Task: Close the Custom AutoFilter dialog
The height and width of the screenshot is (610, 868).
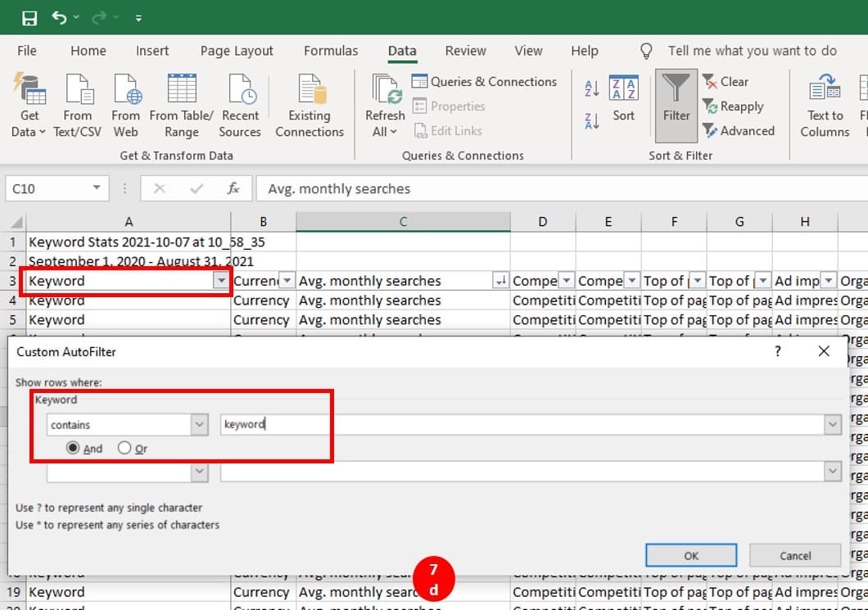Action: 824,351
